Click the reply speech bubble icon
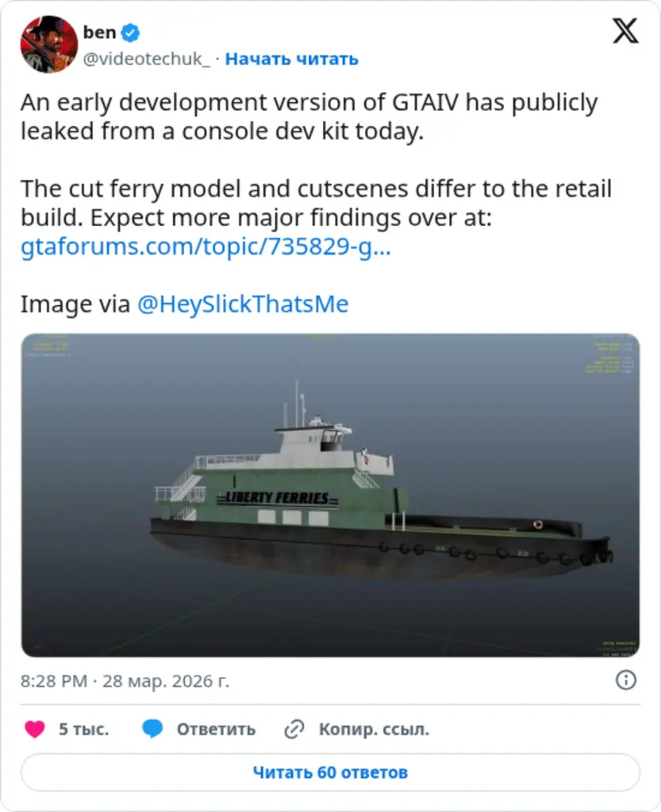 tap(153, 729)
